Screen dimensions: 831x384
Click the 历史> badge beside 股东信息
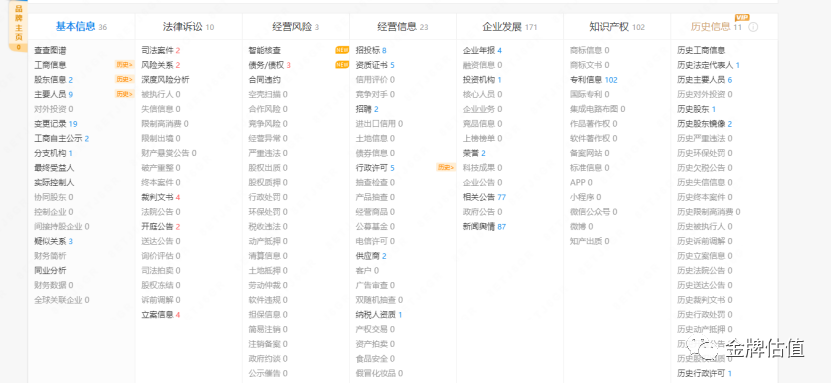[125, 79]
